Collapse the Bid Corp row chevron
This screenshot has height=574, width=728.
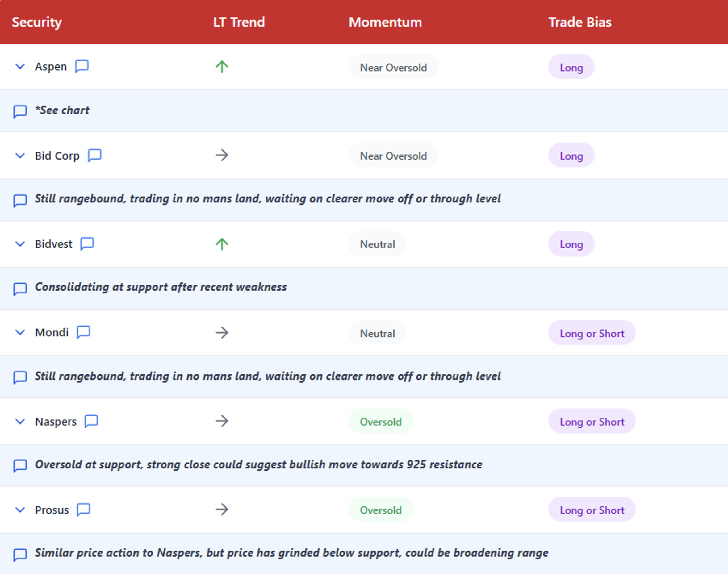click(x=20, y=156)
